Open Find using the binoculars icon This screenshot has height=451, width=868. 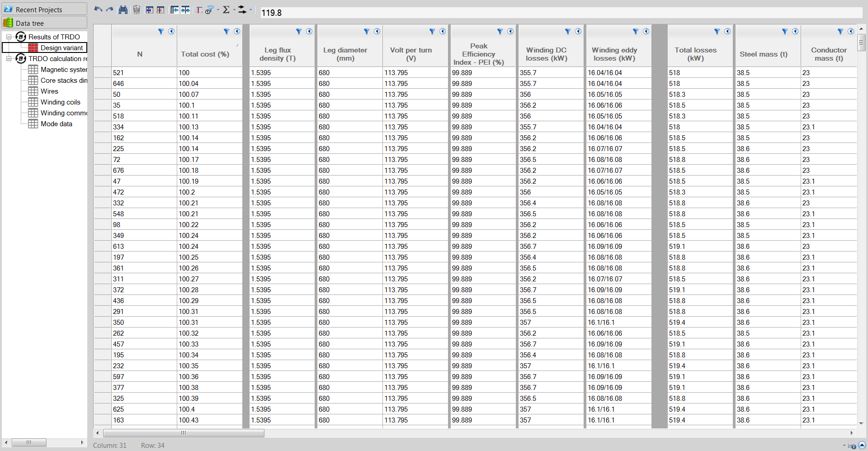pyautogui.click(x=123, y=10)
